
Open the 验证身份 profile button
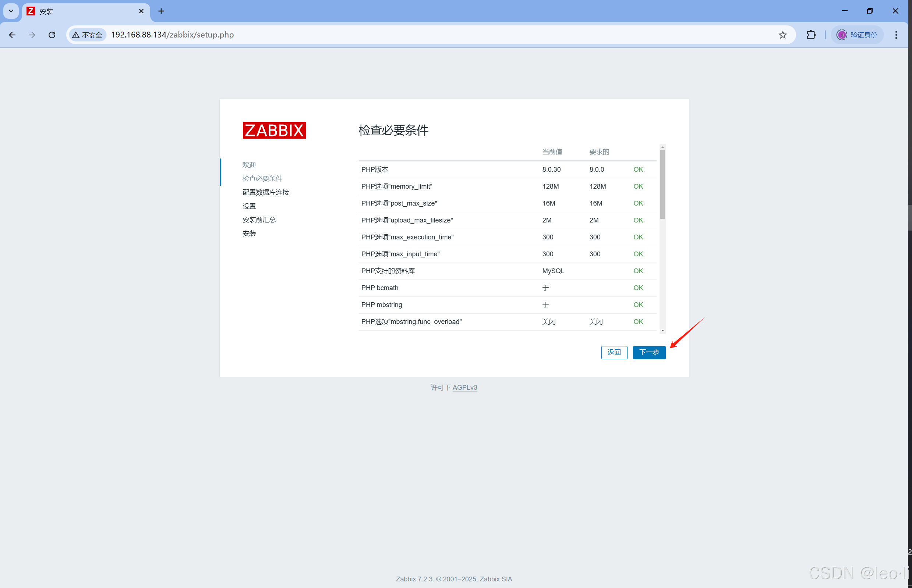(x=857, y=35)
